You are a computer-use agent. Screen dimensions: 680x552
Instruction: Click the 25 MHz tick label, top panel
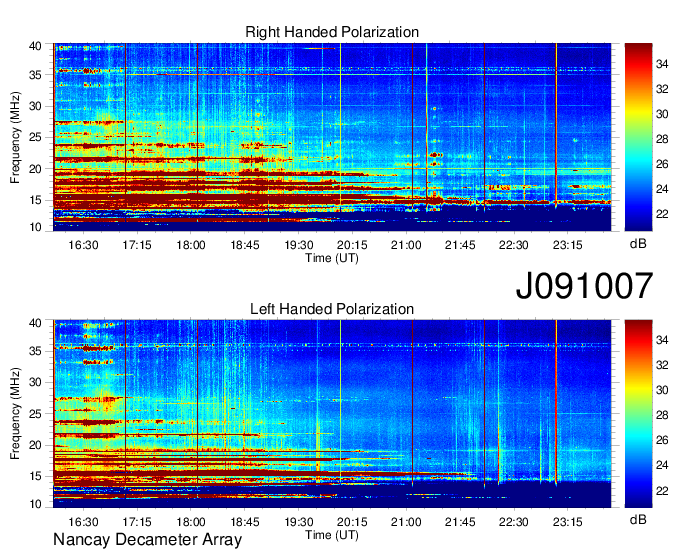(x=35, y=137)
